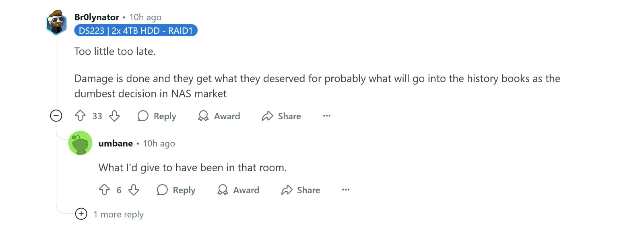Open more options menu on umbane's reply
Viewport: 644px width, 234px height.
coord(346,190)
